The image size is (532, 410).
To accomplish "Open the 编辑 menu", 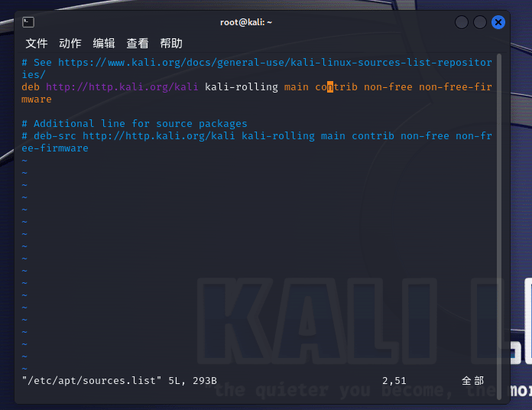I will pos(104,44).
